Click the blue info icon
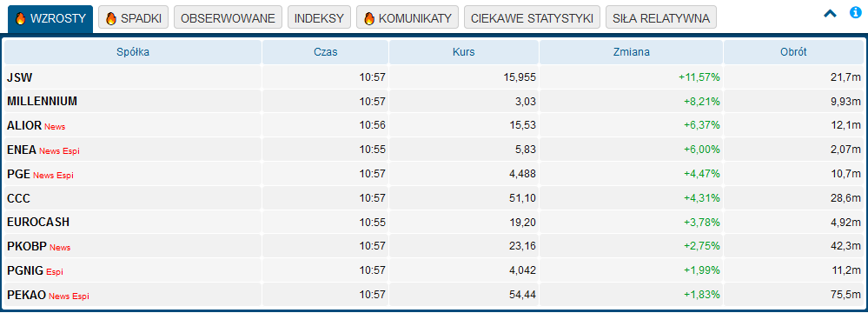This screenshot has height=313, width=868. click(x=855, y=13)
